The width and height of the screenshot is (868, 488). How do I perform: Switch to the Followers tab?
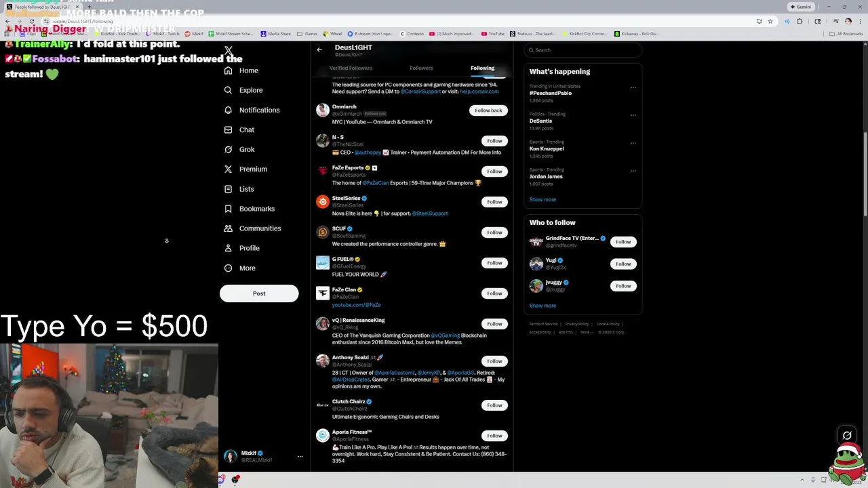click(x=421, y=68)
